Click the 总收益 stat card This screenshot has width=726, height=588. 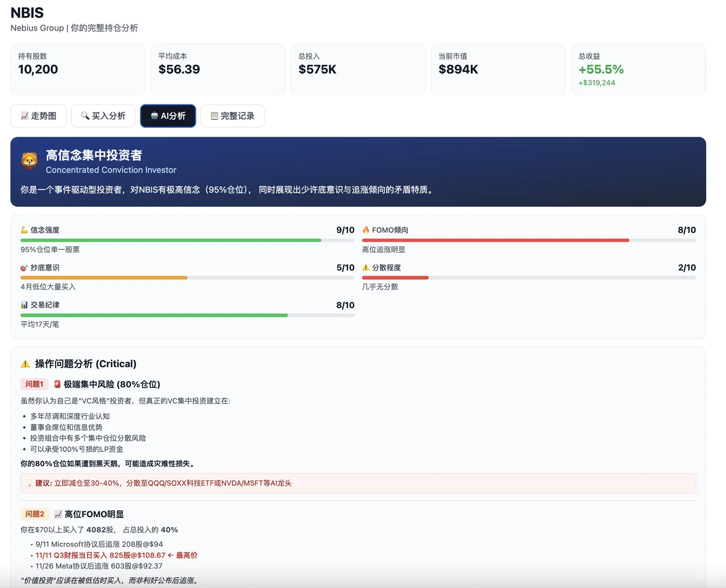(x=638, y=69)
